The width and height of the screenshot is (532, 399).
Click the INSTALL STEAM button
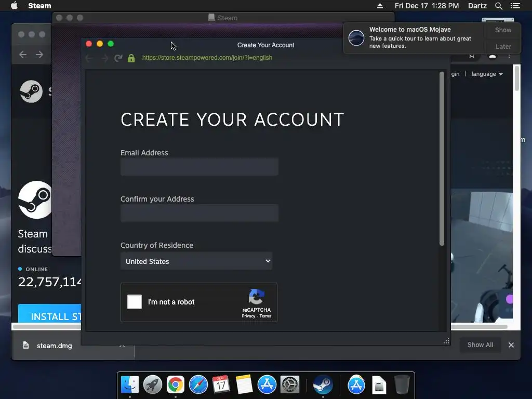(x=50, y=313)
